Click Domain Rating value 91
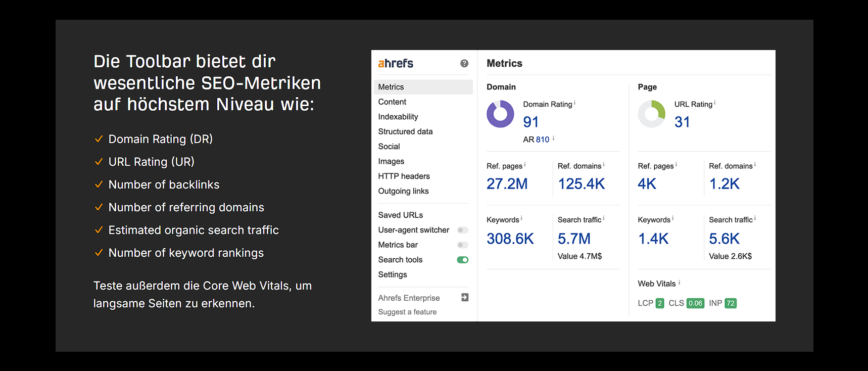868x371 pixels. pyautogui.click(x=531, y=122)
